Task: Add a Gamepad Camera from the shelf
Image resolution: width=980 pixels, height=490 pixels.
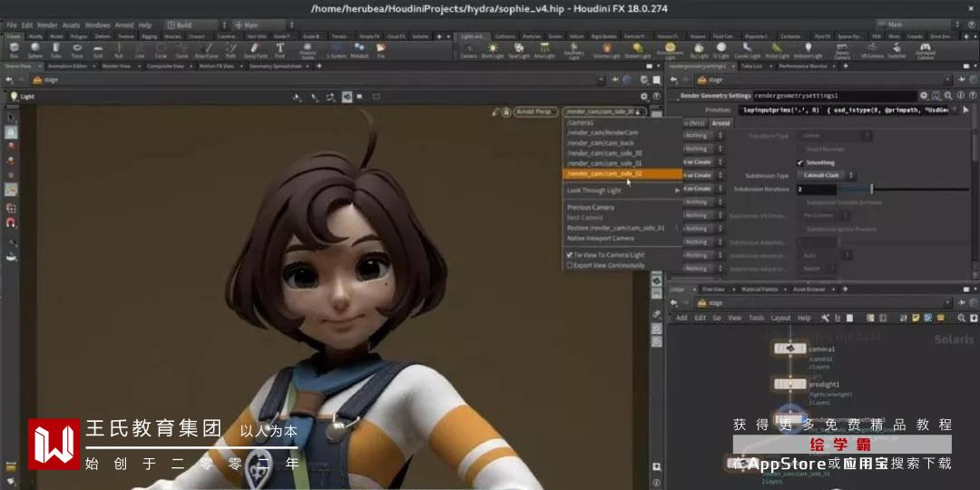Action: pyautogui.click(x=925, y=50)
